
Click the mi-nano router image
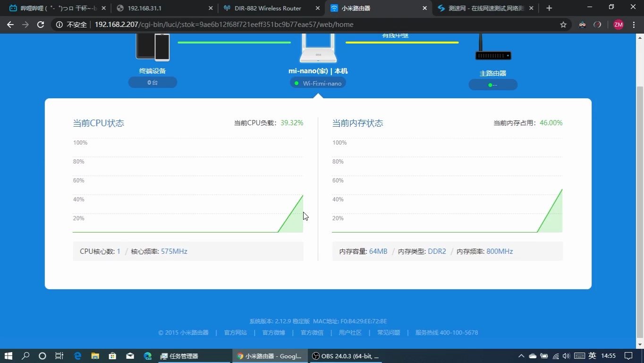(318, 48)
